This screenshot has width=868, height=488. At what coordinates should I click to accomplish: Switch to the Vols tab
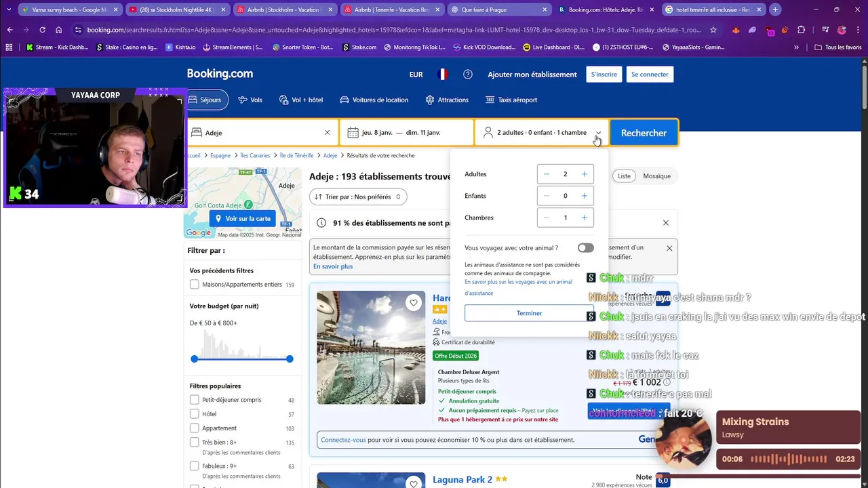pyautogui.click(x=250, y=100)
